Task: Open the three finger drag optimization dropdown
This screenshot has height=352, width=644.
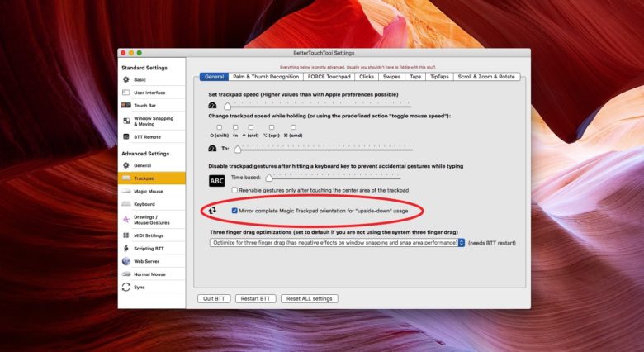Action: tap(462, 243)
